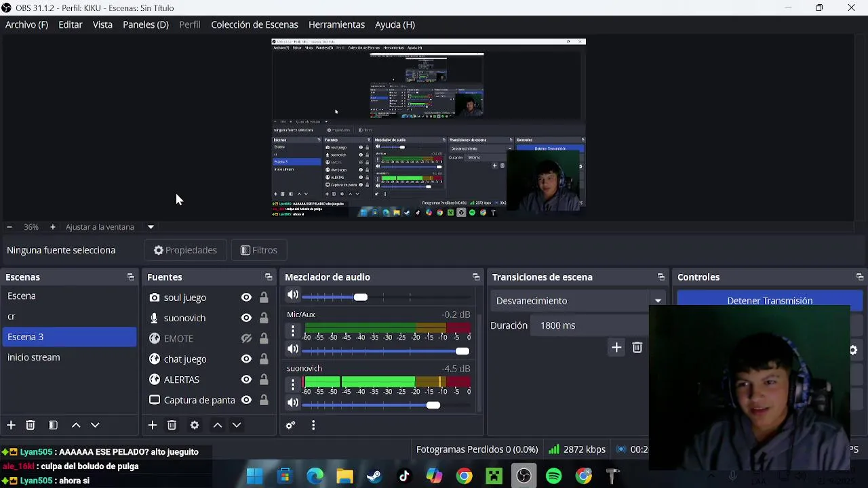Hide the Captura de panta source
The image size is (868, 488).
(x=246, y=400)
